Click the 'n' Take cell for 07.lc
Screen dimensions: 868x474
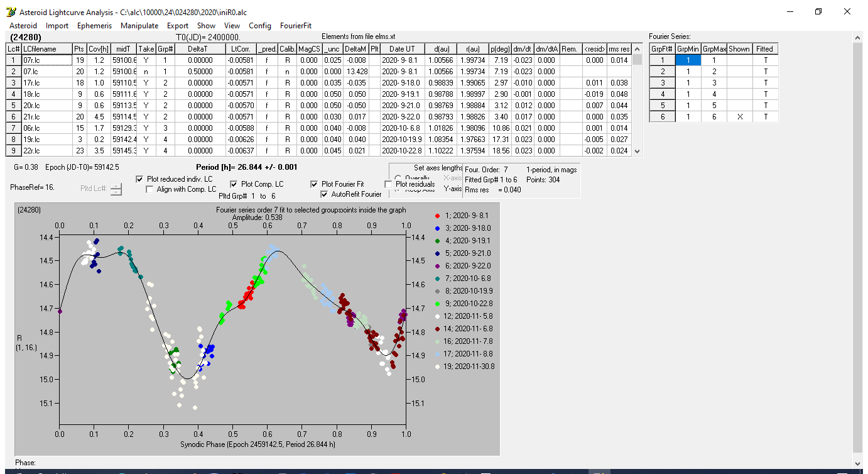[x=146, y=72]
